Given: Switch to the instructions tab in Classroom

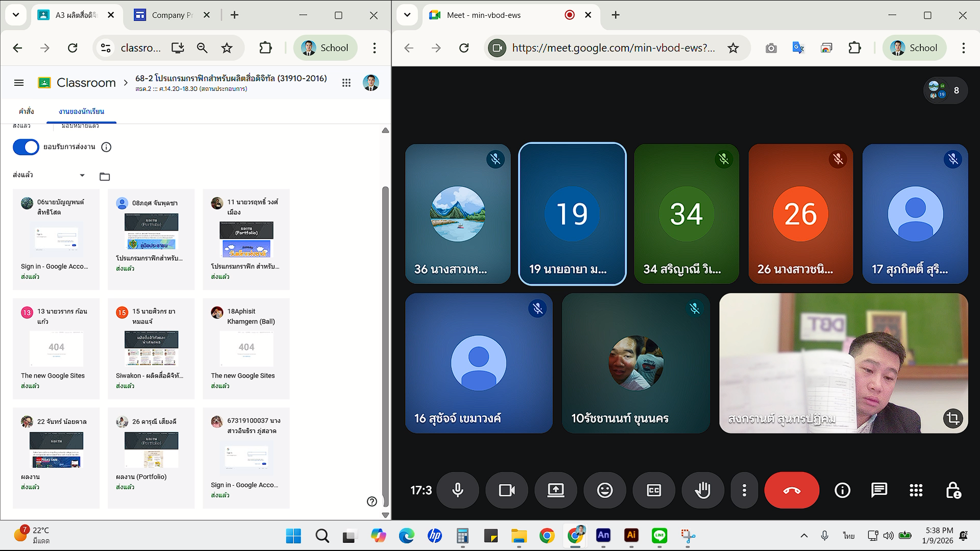Looking at the screenshot, I should [27, 111].
